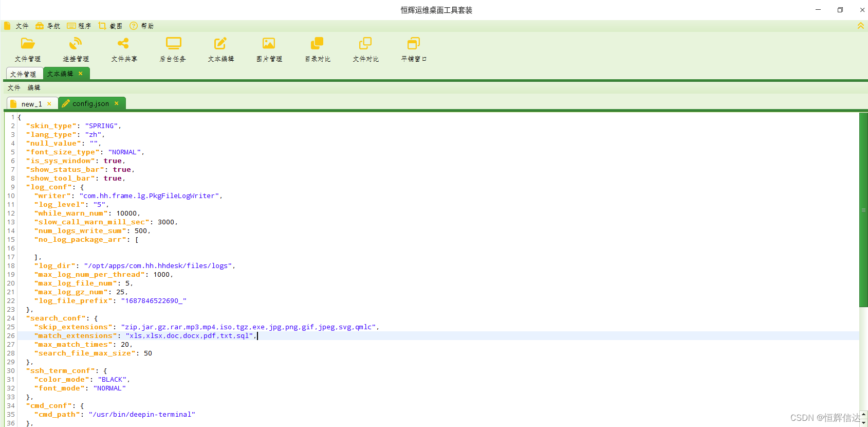Image resolution: width=868 pixels, height=427 pixels.
Task: Click the "show_status_bar" key
Action: click(65, 170)
